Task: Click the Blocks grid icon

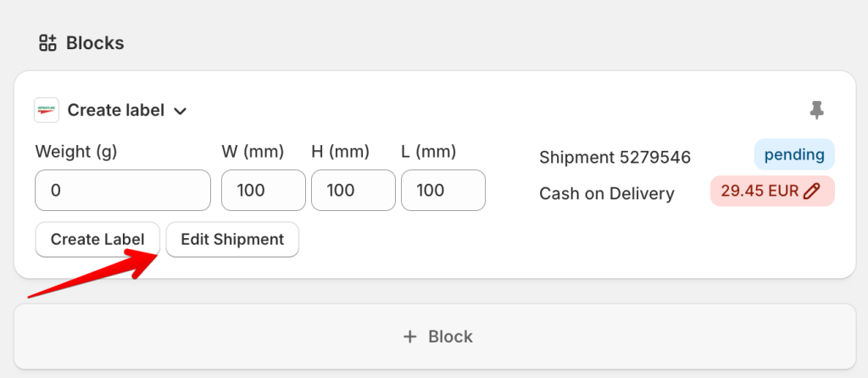Action: 48,42
